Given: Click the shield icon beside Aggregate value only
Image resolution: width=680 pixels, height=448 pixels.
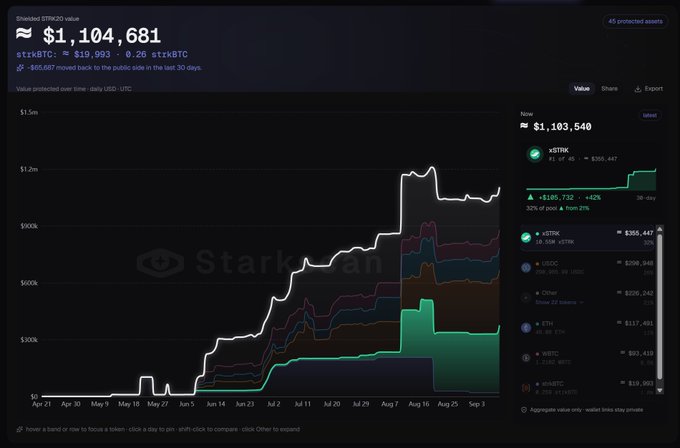Looking at the screenshot, I should point(524,410).
